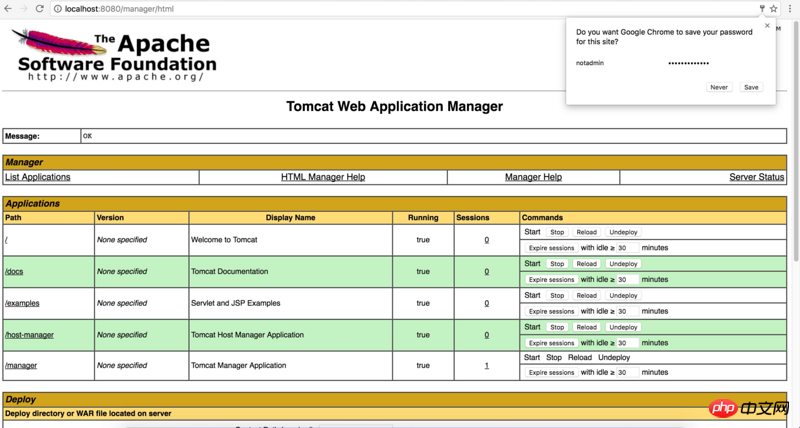800x428 pixels.
Task: Reload the /host-manager application
Action: pos(586,327)
